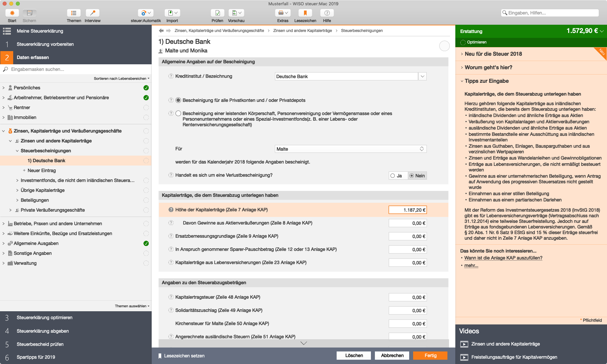Play the Freistellungsaufträge für Kapitalvermögen video
Screen dimensions: 607x364
click(464, 357)
